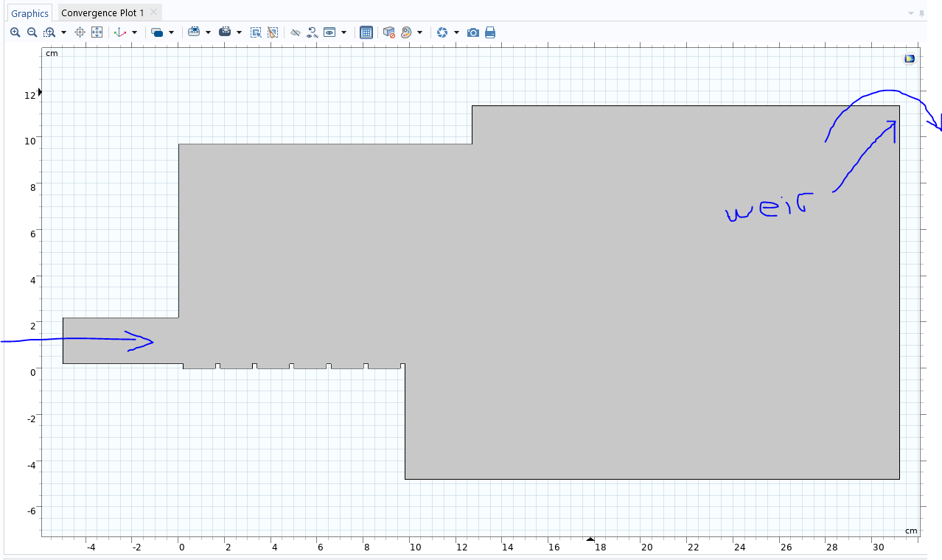Viewport: 942px width, 560px height.
Task: Expand the axis orientation view dropdown
Action: tap(134, 32)
